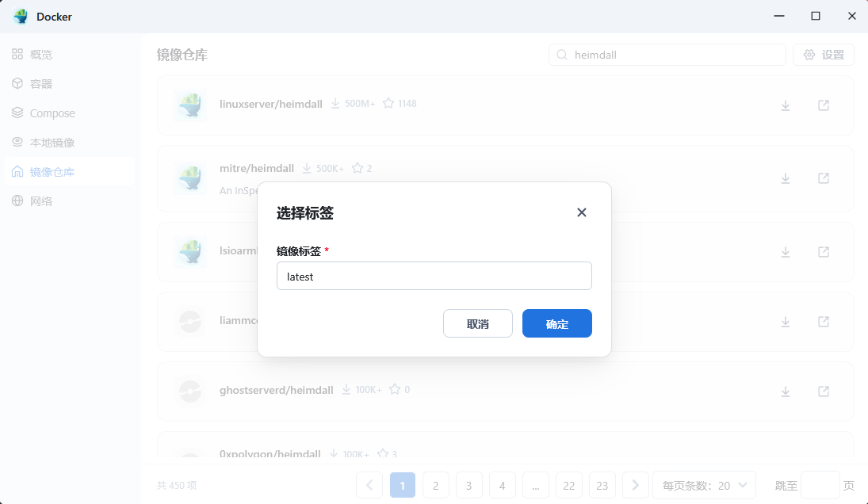
Task: Click 本地镜像 disk icon in sidebar
Action: point(17,142)
